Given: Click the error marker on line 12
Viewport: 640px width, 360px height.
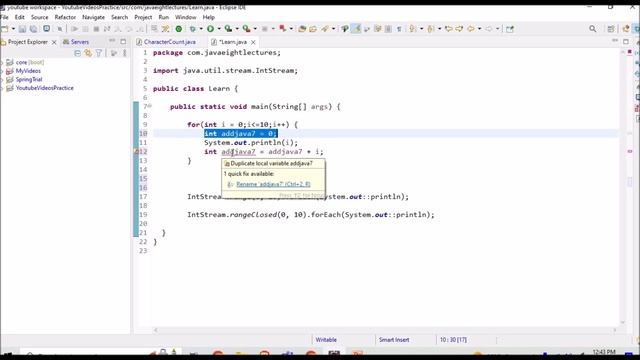Looking at the screenshot, I should (136, 151).
